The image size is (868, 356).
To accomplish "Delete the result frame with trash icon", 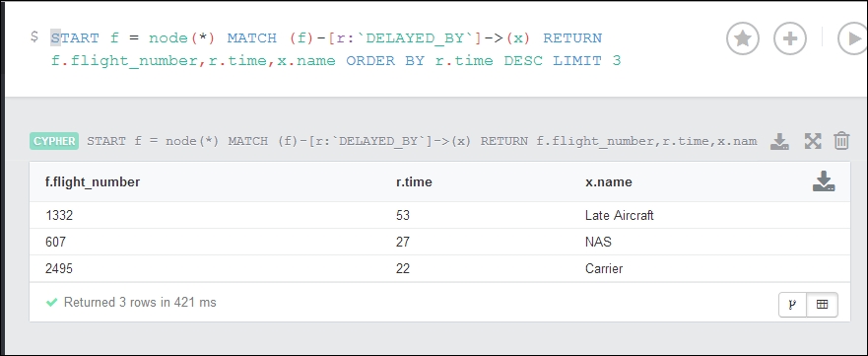I will (841, 141).
